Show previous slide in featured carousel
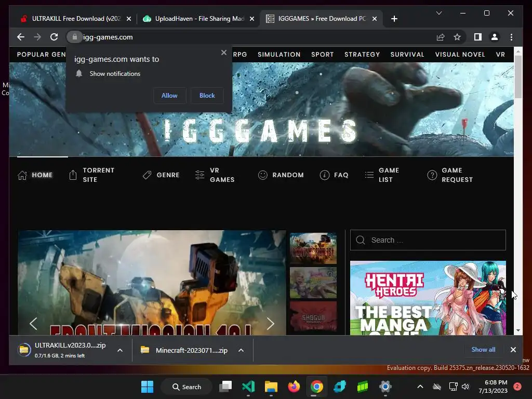Screen dimensions: 532x399 (x=33, y=324)
